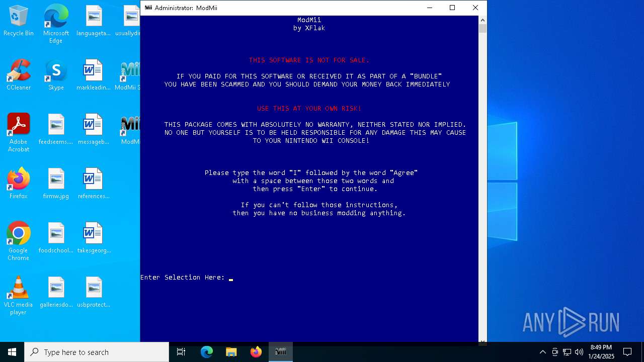Open CCleaner desktop shortcut
Screen dimensions: 644x362
pos(19,75)
